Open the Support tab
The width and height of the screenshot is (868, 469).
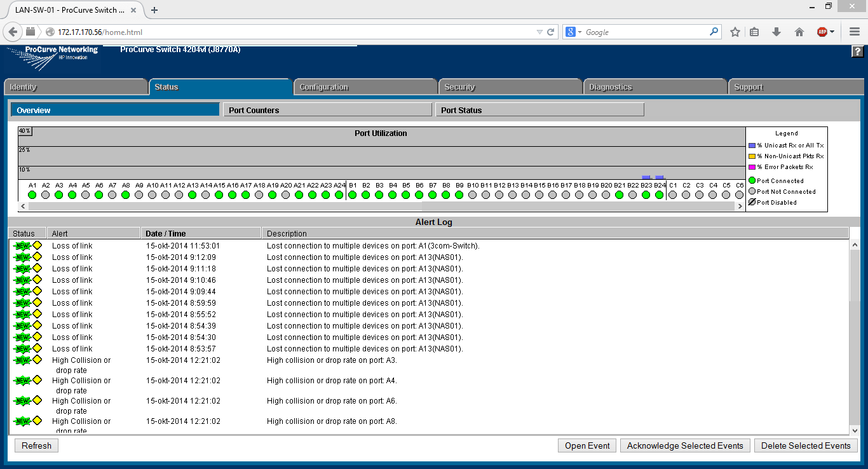coord(796,87)
